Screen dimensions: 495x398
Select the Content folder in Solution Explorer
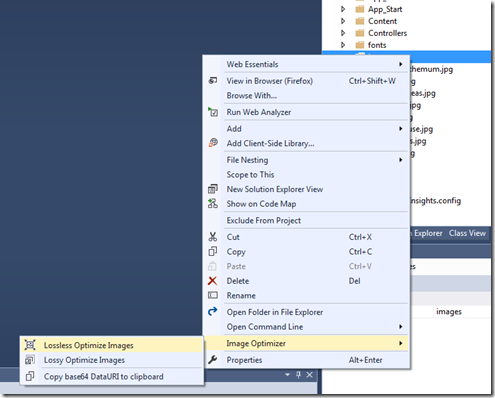382,21
